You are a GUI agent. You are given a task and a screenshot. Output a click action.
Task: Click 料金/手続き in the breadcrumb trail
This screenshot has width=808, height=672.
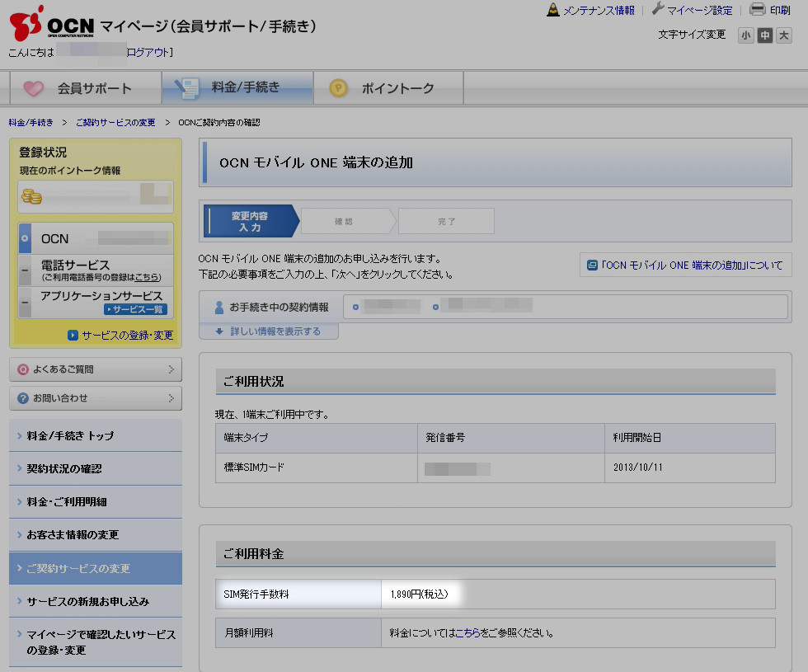[x=29, y=120]
